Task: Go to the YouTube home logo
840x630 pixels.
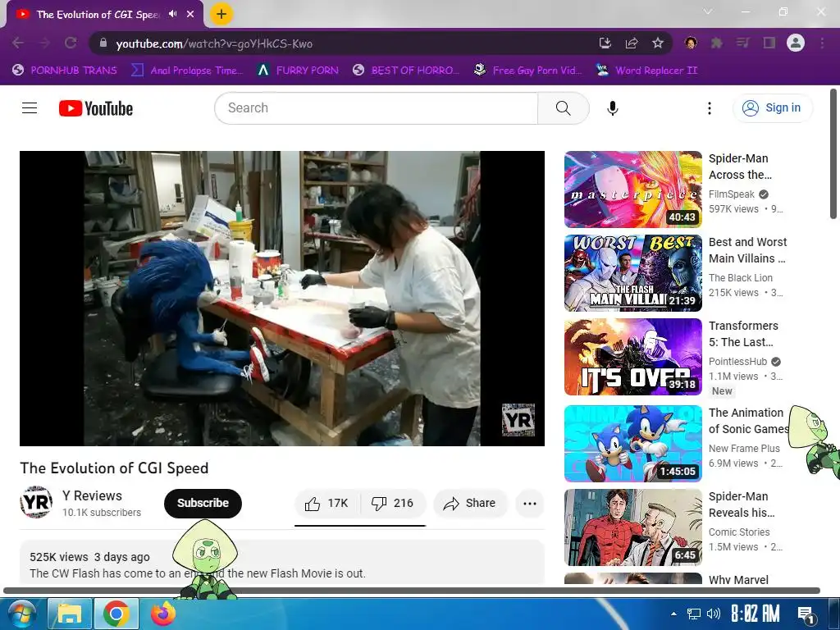Action: coord(96,108)
